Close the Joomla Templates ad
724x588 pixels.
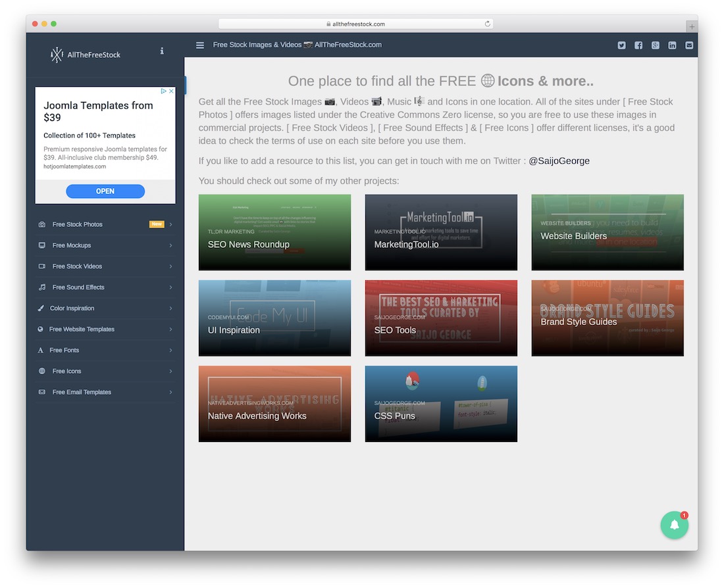[171, 91]
